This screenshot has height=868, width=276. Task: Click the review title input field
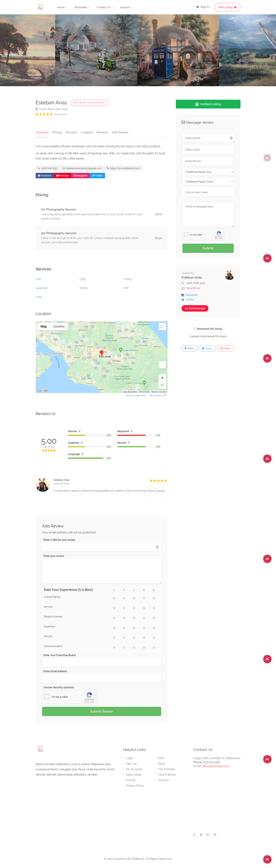[x=101, y=547]
